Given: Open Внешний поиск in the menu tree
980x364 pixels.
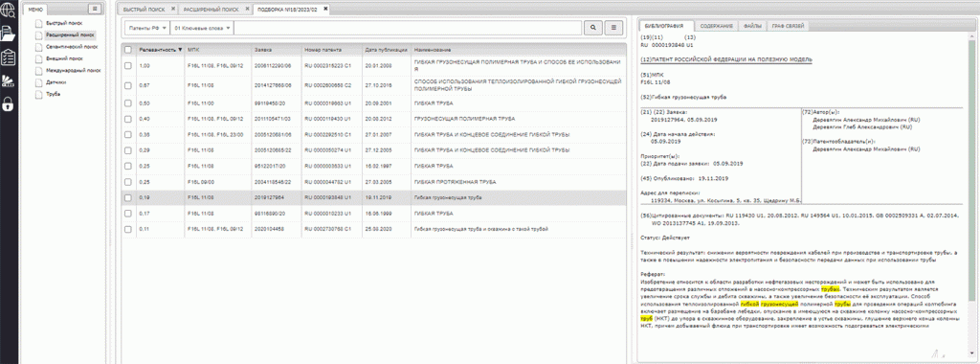Looking at the screenshot, I should (64, 58).
